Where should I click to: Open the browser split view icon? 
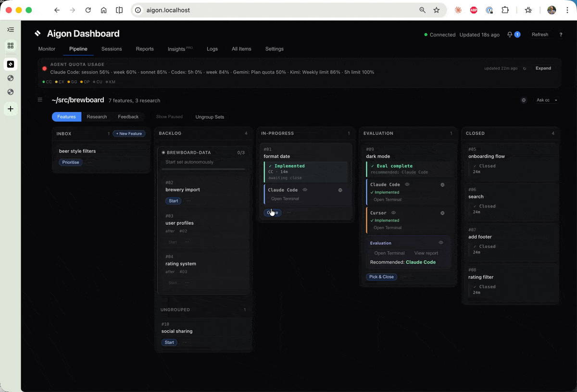pyautogui.click(x=119, y=10)
